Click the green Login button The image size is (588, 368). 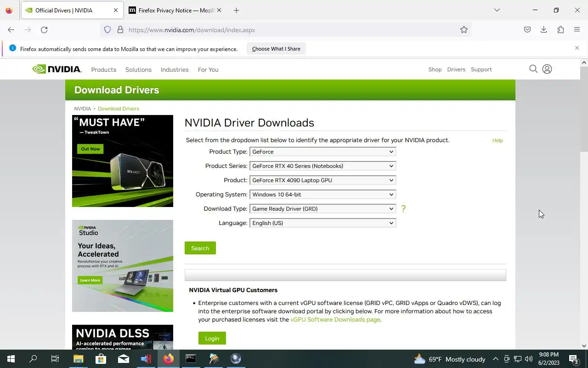pos(212,338)
